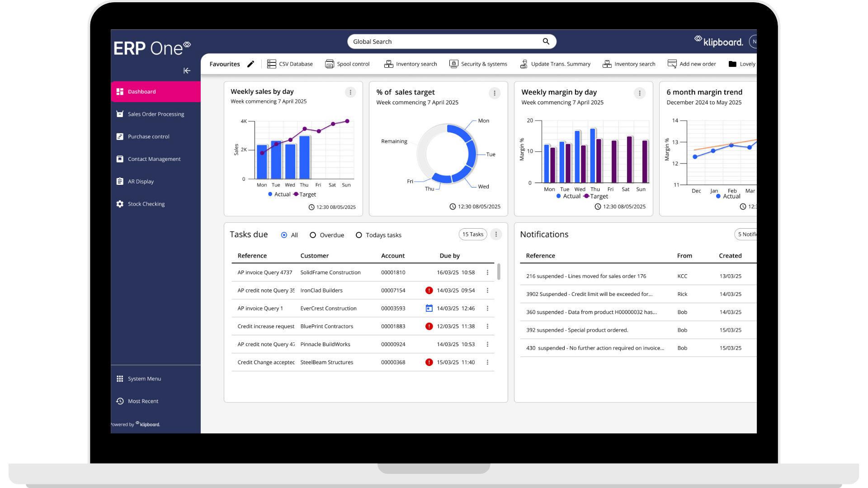Collapse the sidebar with the arrow icon

[187, 70]
